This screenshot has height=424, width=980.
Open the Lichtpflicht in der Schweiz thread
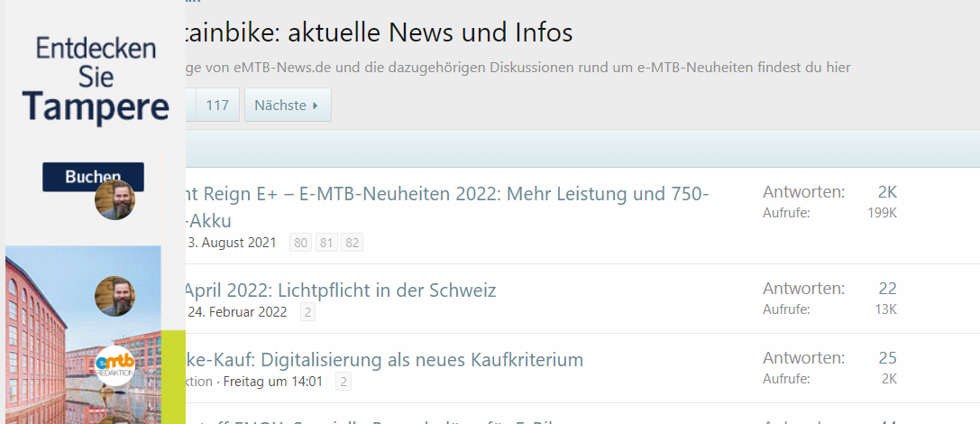(341, 290)
